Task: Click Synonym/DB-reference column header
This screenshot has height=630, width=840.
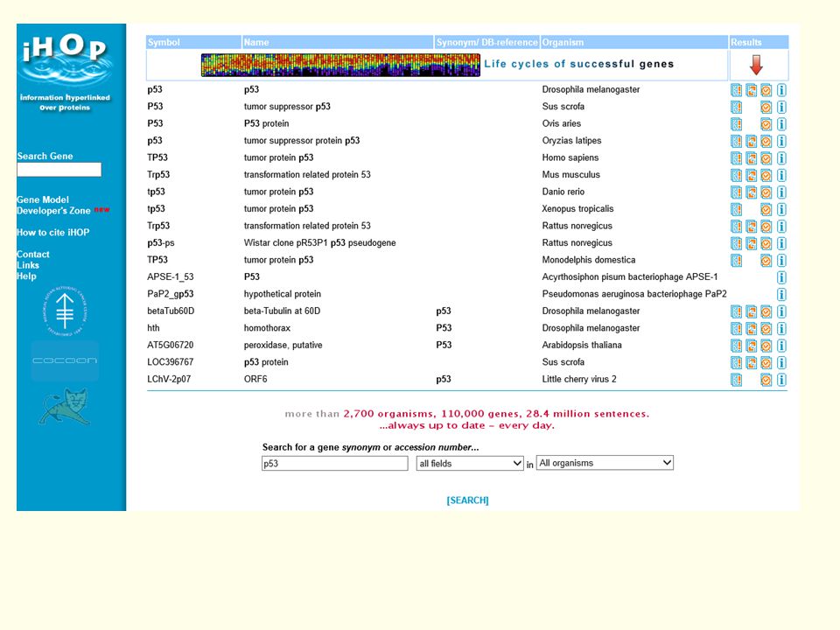Action: [x=487, y=42]
